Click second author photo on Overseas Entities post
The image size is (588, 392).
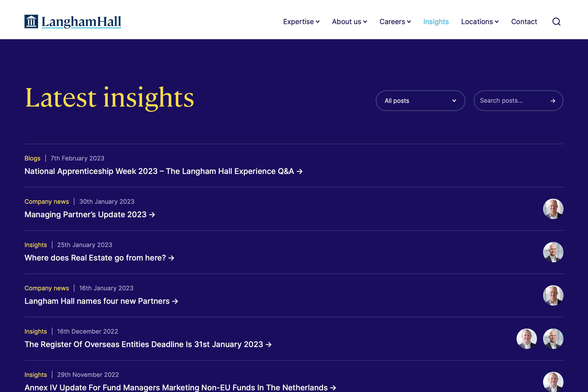click(x=553, y=339)
